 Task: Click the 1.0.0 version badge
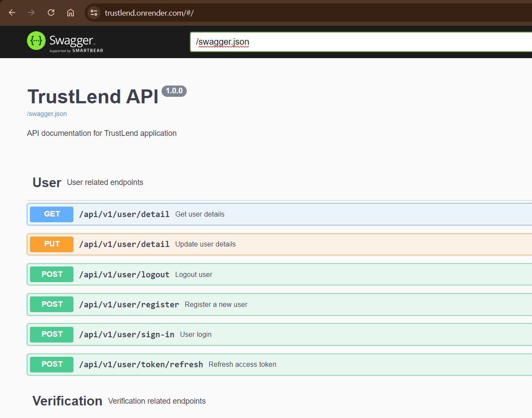[x=174, y=91]
